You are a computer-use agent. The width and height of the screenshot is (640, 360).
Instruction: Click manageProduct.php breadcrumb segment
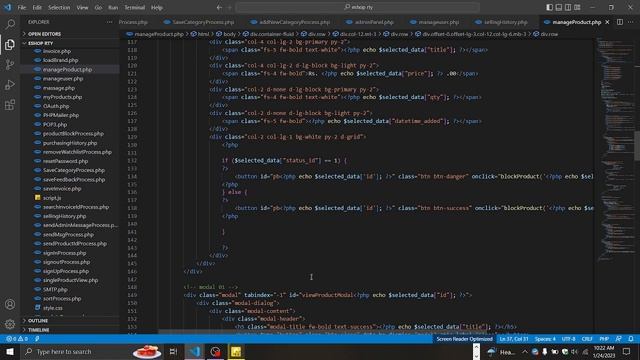coord(155,34)
